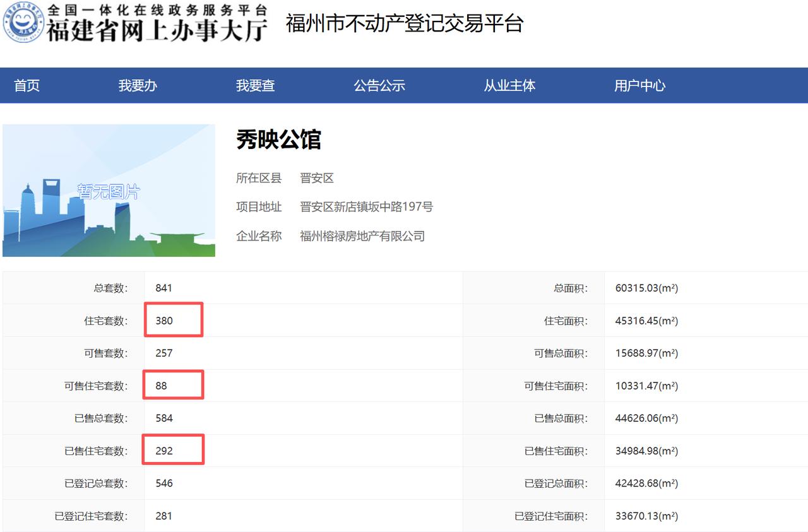This screenshot has width=808, height=532.
Task: Click residential area value 45316.45(m²)
Action: [646, 321]
